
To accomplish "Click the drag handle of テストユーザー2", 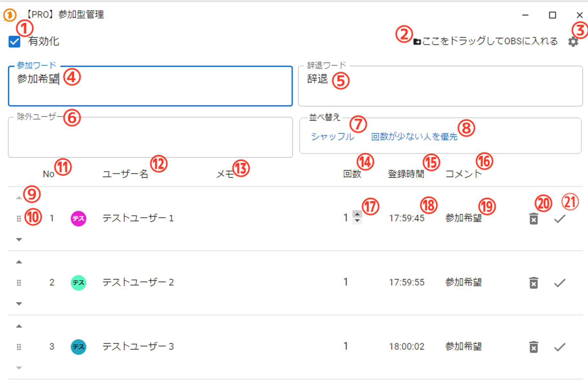I will click(x=19, y=283).
